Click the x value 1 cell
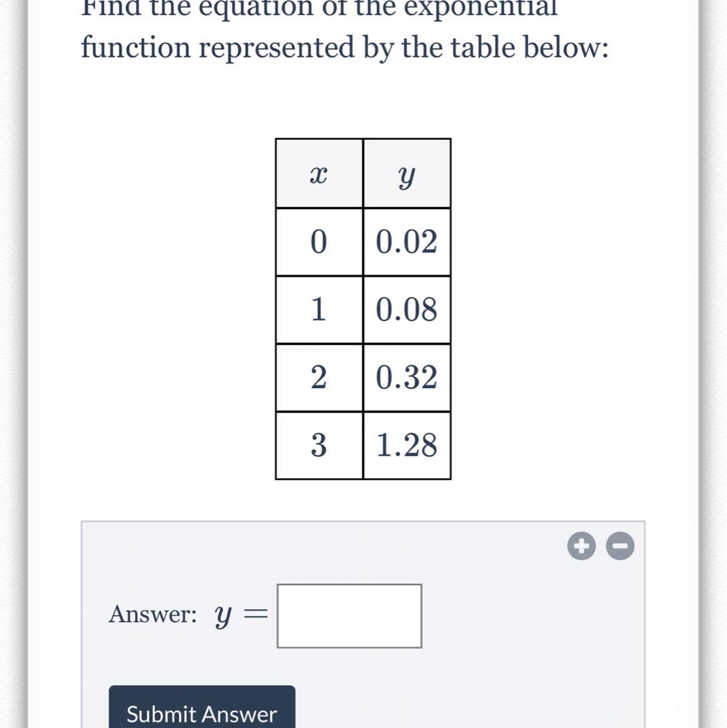This screenshot has height=728, width=727. click(x=319, y=310)
